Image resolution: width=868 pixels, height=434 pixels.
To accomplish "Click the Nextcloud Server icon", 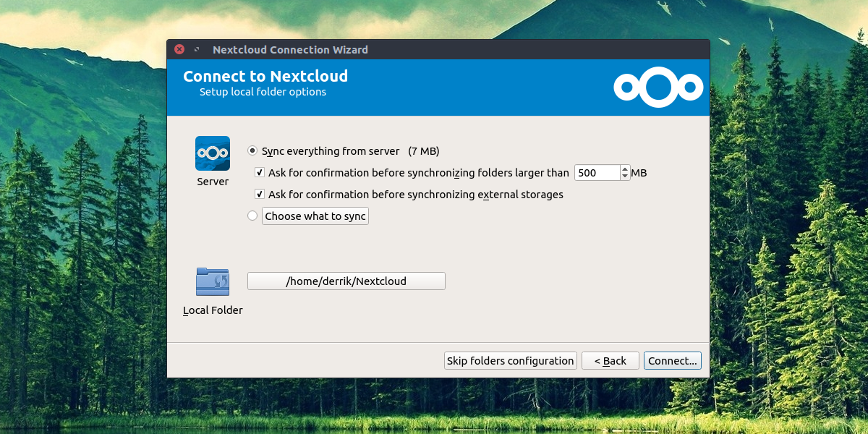I will [213, 153].
